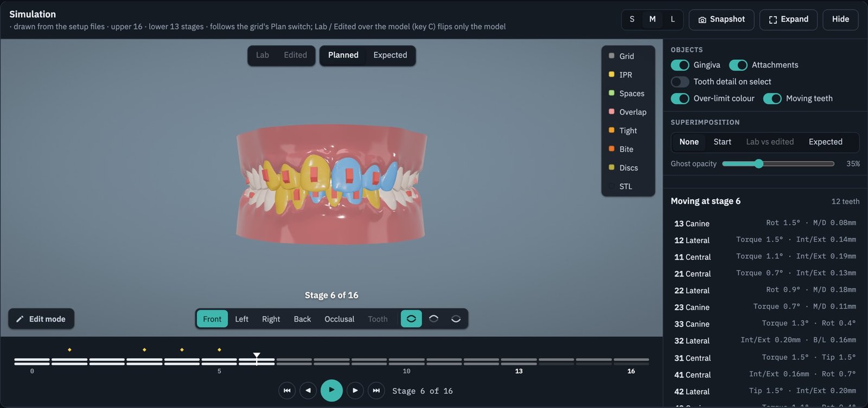Turn off the Attachments switch
The height and width of the screenshot is (408, 868).
pos(738,65)
